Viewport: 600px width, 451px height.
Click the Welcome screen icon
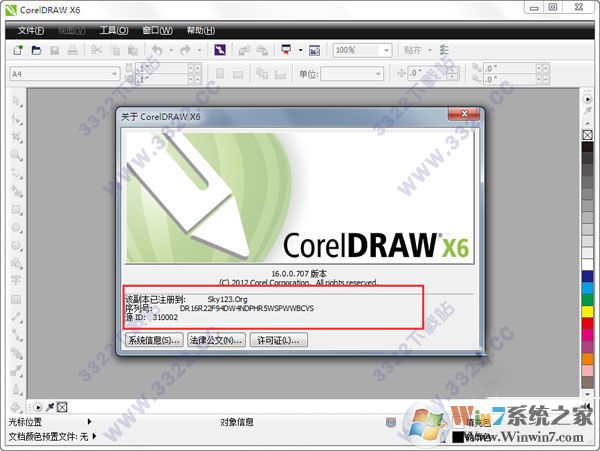tap(315, 50)
